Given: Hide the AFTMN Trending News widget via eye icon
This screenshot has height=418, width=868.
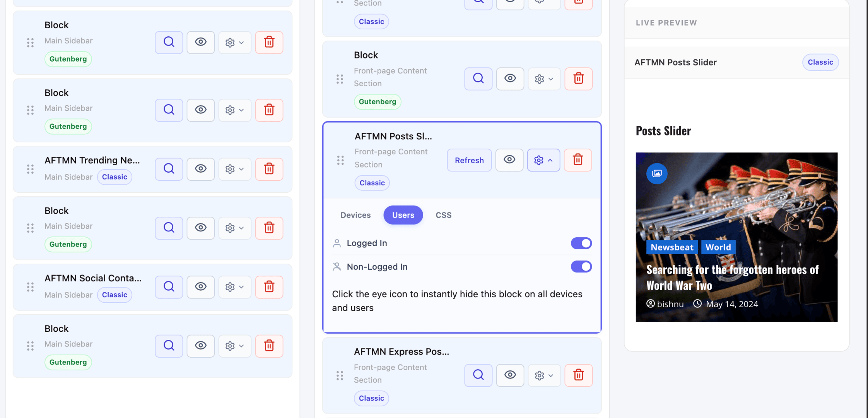Looking at the screenshot, I should (x=201, y=169).
